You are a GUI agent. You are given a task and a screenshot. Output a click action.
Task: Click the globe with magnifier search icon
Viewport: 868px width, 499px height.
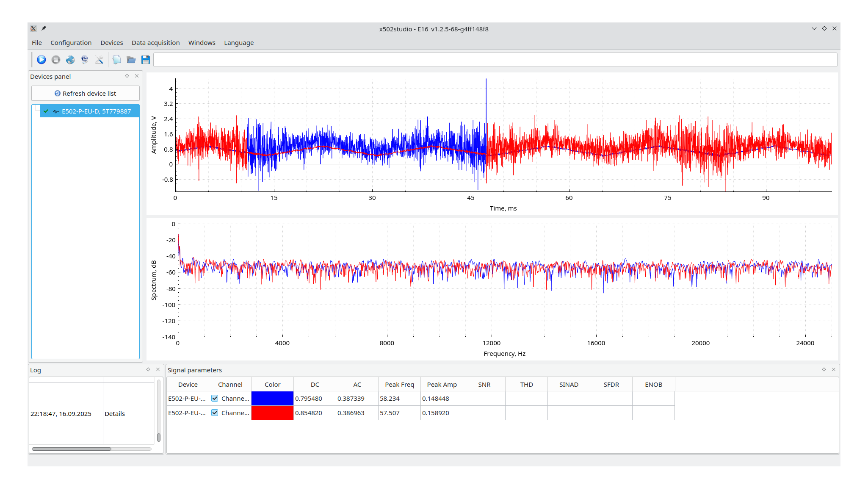click(70, 60)
